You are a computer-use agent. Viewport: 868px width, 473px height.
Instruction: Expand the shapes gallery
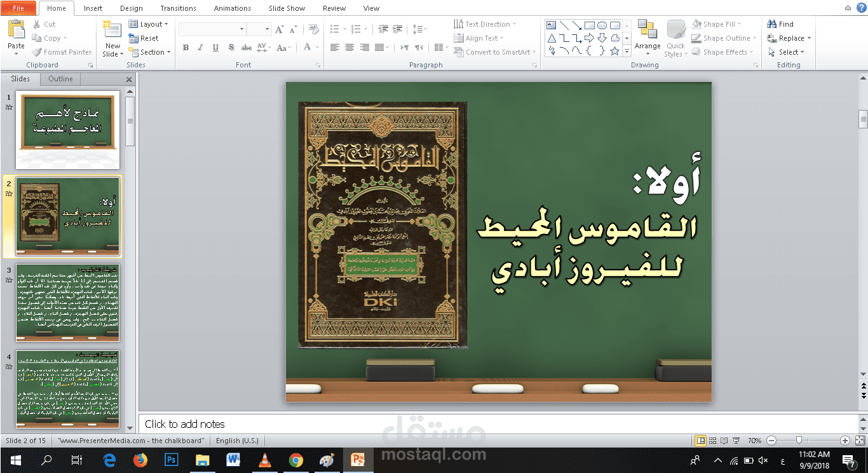[627, 51]
